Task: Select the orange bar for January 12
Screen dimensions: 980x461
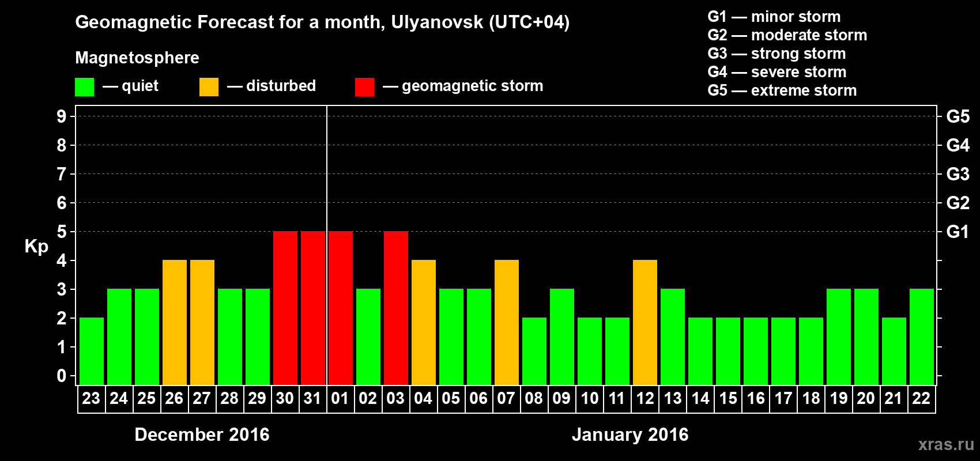Action: (645, 322)
